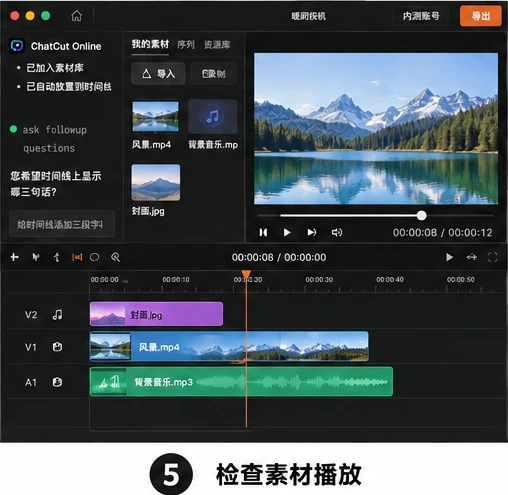The width and height of the screenshot is (508, 495).
Task: Play the timeline with toolbar play icon
Action: coord(449,257)
